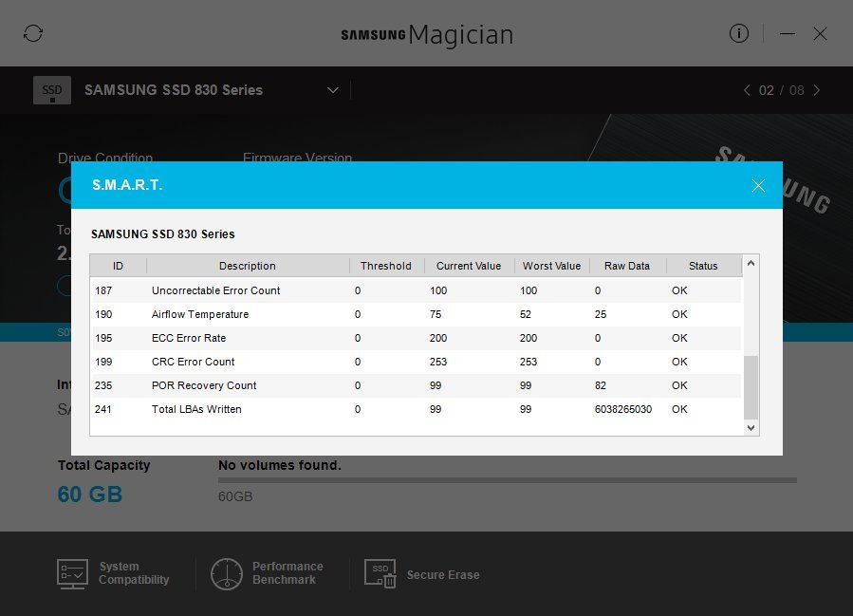Click ID 187 cell

[x=103, y=290]
